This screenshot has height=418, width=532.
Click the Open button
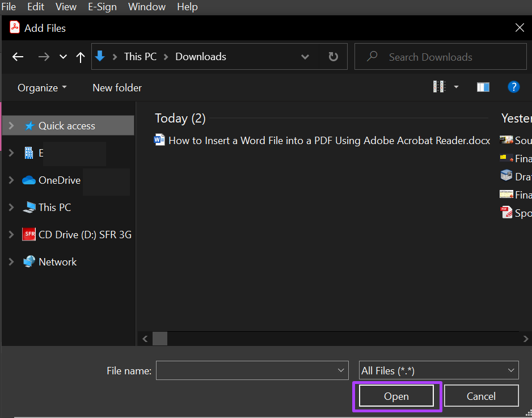click(396, 396)
